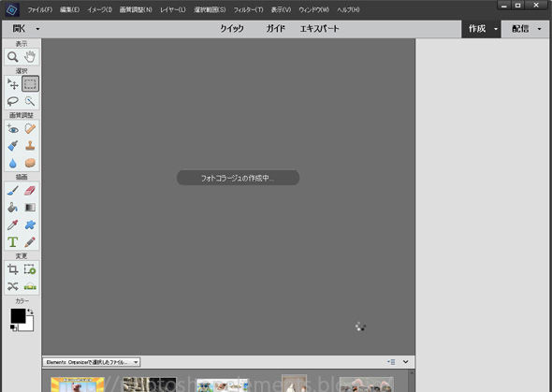Image resolution: width=552 pixels, height=392 pixels.
Task: Open the black foreground color swatch
Action: tap(18, 315)
